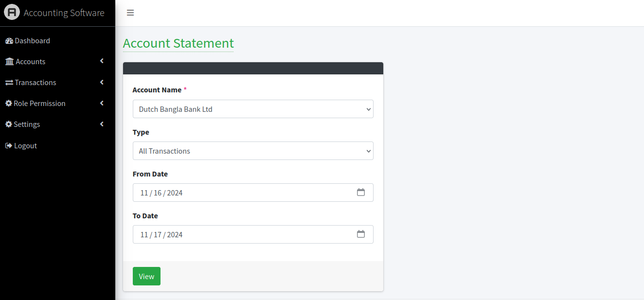Click the Dashboard gauge icon
This screenshot has width=644, height=300.
point(9,41)
